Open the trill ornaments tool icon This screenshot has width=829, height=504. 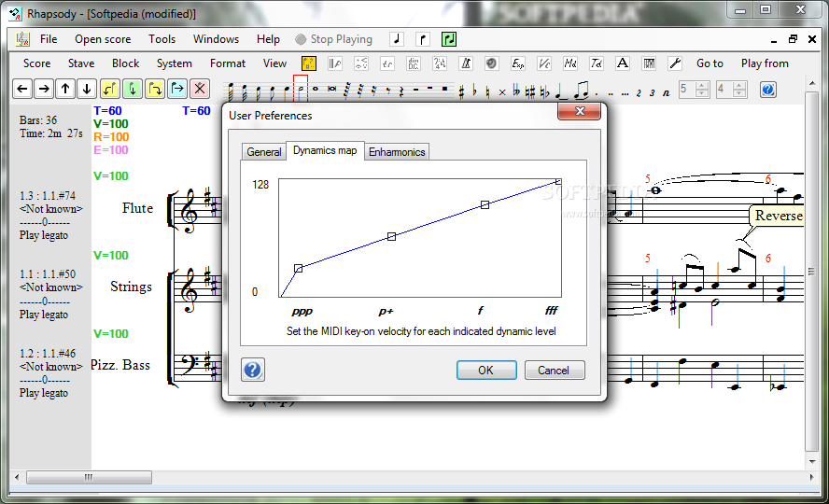[387, 63]
